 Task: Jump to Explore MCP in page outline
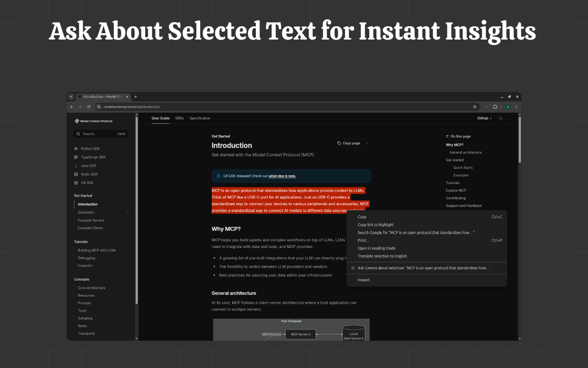pos(456,190)
